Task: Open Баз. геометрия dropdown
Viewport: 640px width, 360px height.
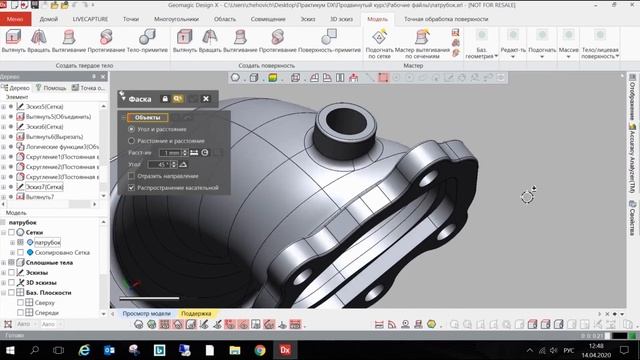Action: click(482, 44)
